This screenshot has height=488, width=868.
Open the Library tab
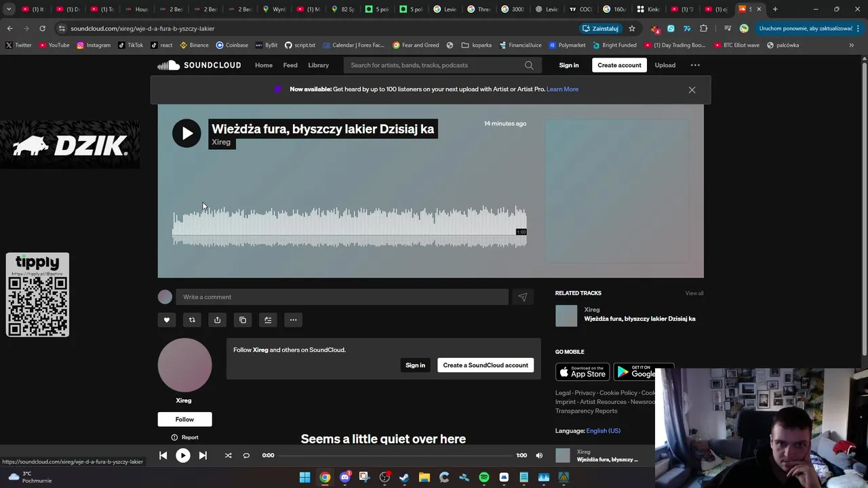click(x=318, y=65)
